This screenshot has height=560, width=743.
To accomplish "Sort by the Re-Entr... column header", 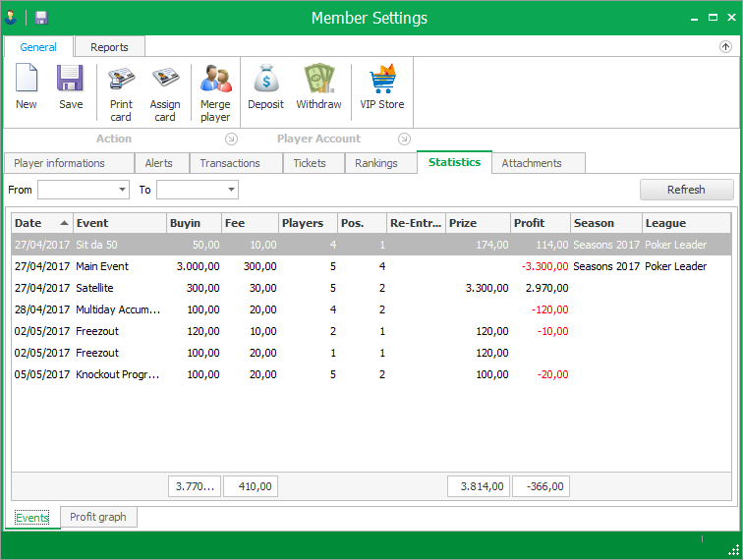I will point(416,223).
